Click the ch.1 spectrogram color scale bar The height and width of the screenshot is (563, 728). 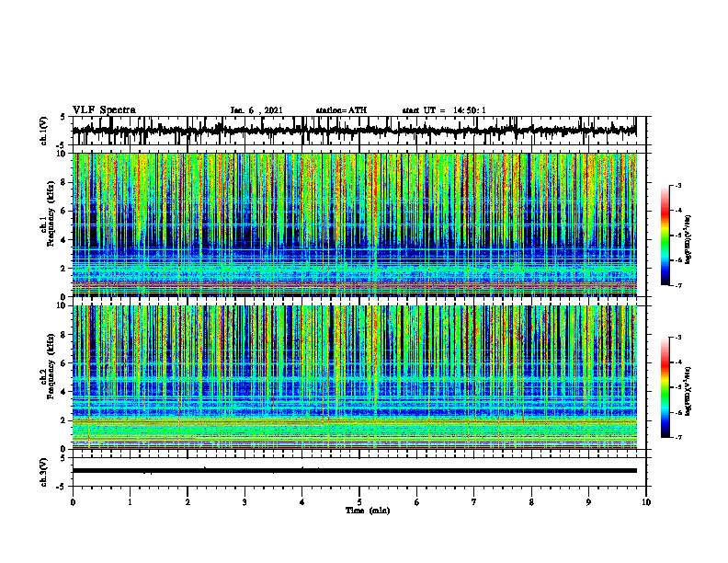pos(665,236)
